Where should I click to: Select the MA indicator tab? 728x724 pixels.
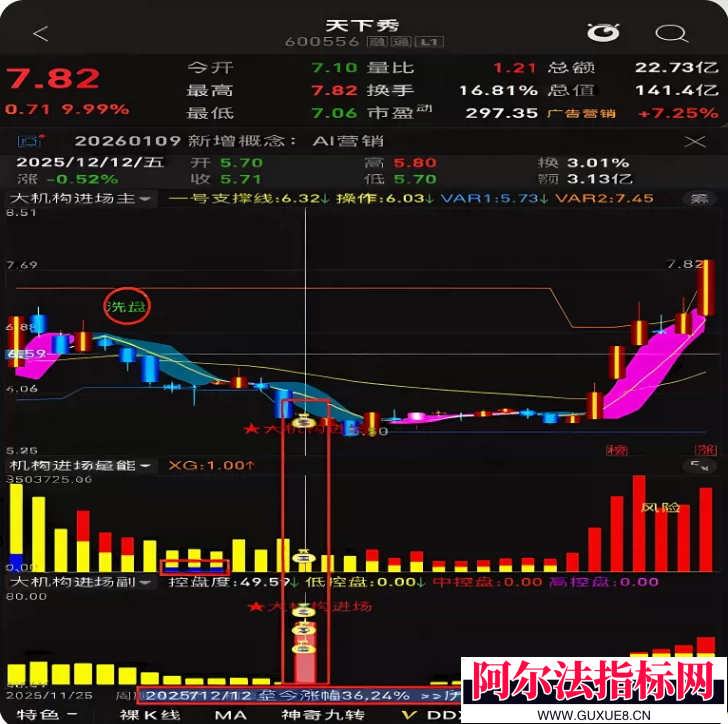tap(231, 714)
